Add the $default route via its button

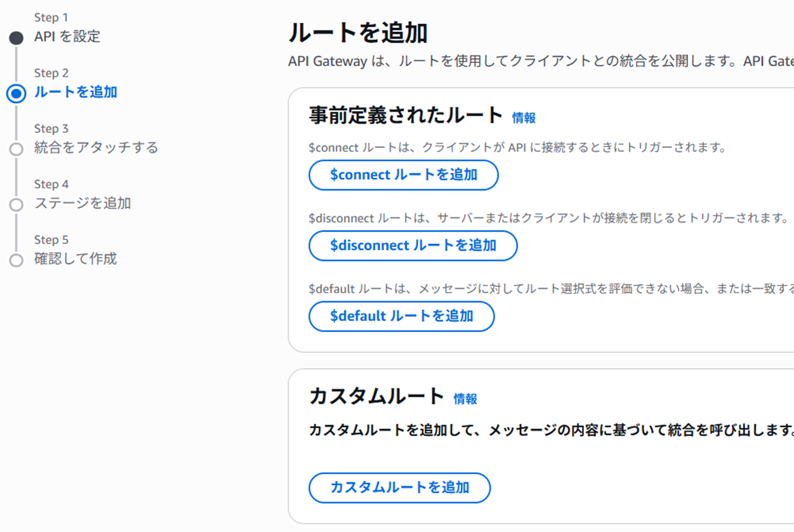[401, 316]
